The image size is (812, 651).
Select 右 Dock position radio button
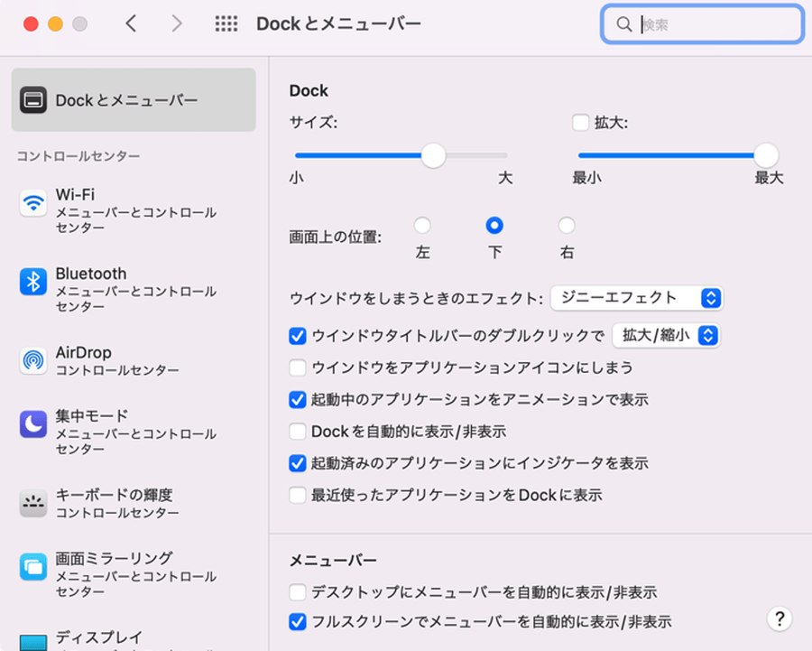567,226
